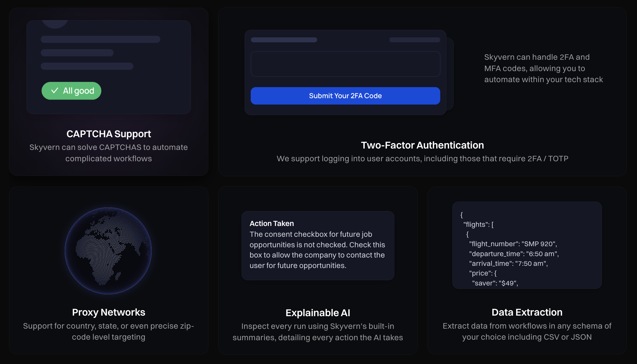Click the Action Taken title in card
This screenshot has height=364, width=637.
tap(272, 223)
